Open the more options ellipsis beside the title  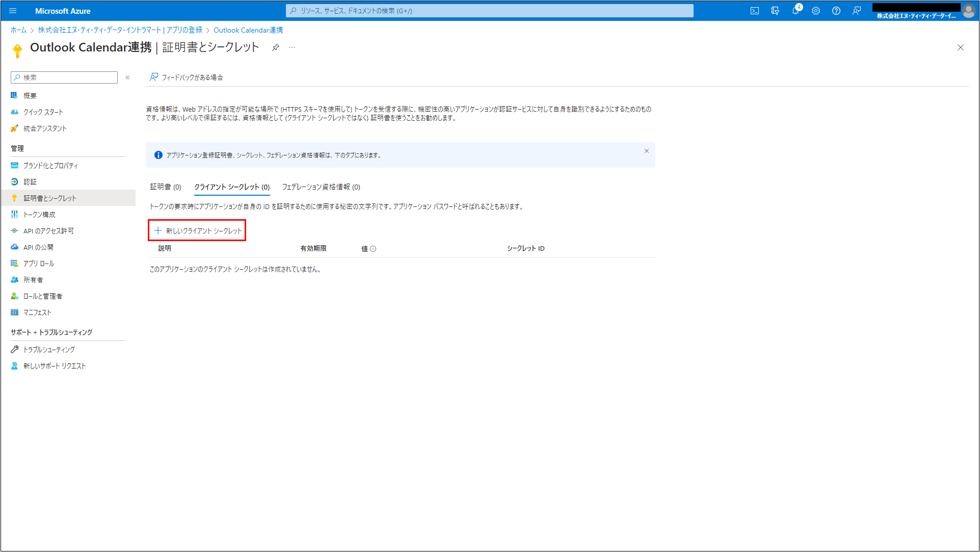292,47
